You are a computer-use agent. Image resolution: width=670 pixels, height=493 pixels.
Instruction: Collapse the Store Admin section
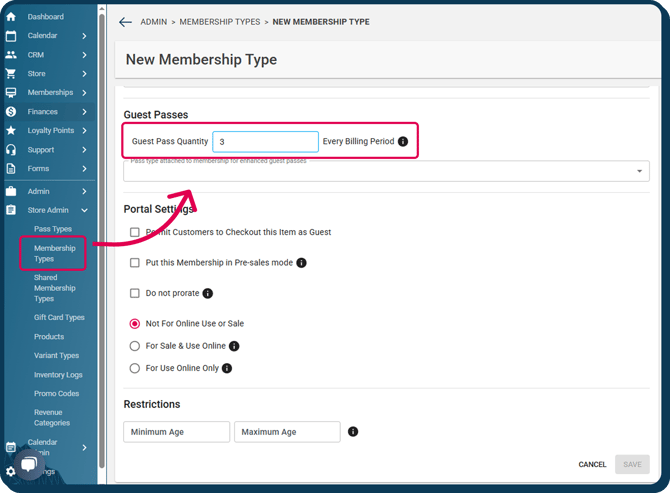click(x=84, y=210)
